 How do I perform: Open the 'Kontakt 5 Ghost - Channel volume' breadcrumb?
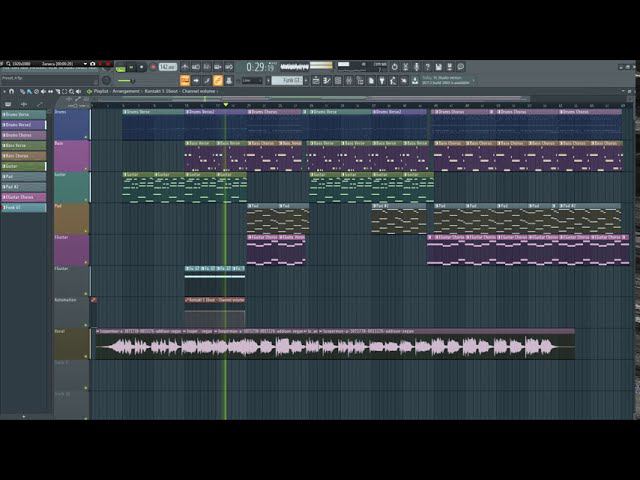tap(180, 91)
